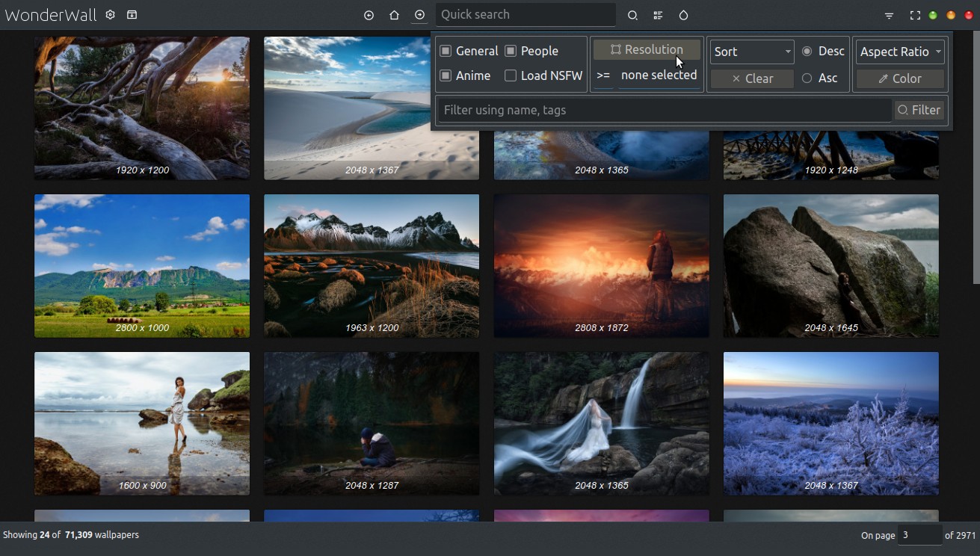This screenshot has width=980, height=556.
Task: Expand the Aspect Ratio dropdown
Action: point(900,52)
